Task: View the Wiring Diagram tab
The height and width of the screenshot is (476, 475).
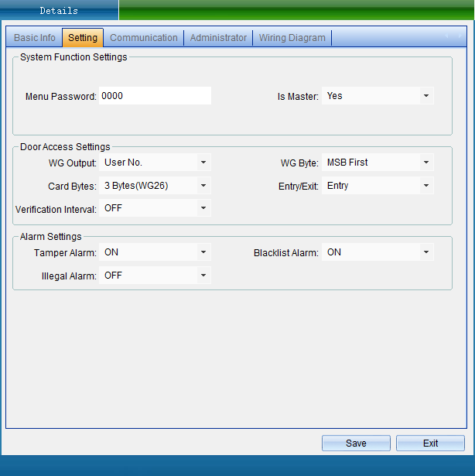Action: (x=292, y=38)
